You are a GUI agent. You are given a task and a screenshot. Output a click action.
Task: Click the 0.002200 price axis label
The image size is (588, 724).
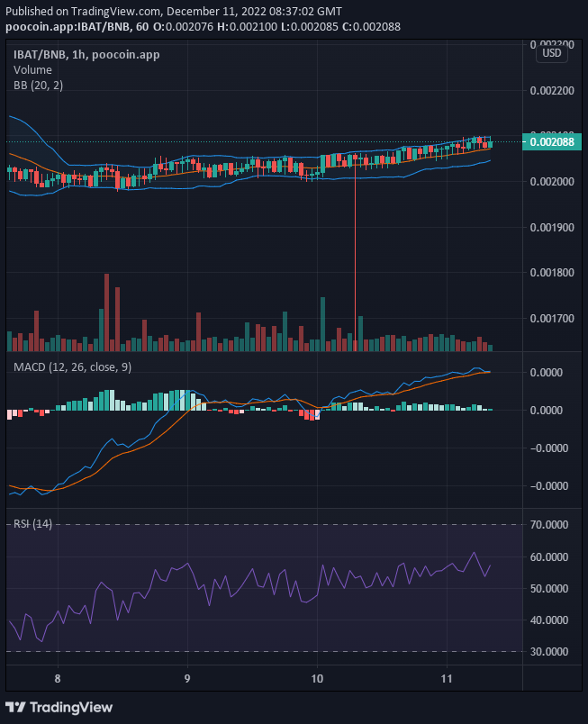(x=552, y=90)
